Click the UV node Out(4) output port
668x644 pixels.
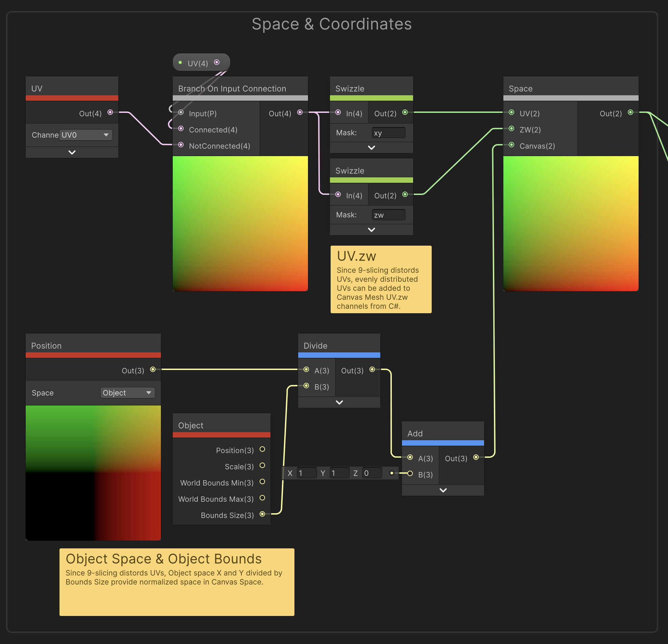(110, 113)
